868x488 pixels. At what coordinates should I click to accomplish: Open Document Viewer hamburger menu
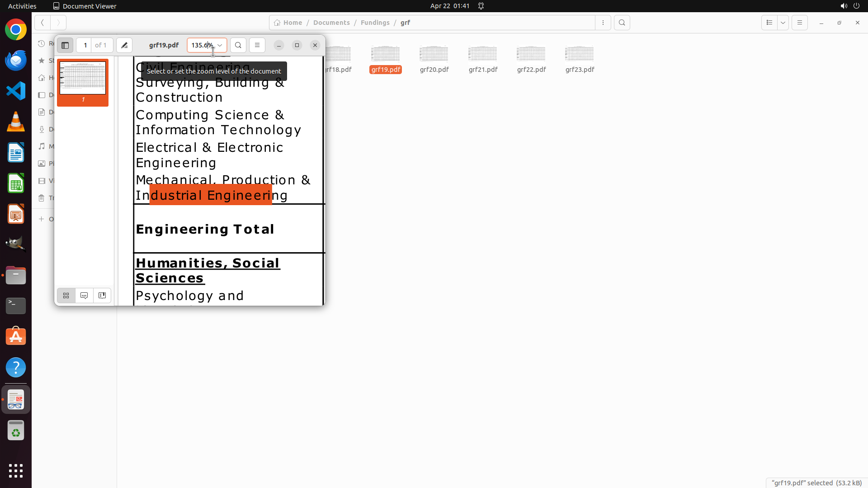coord(257,45)
